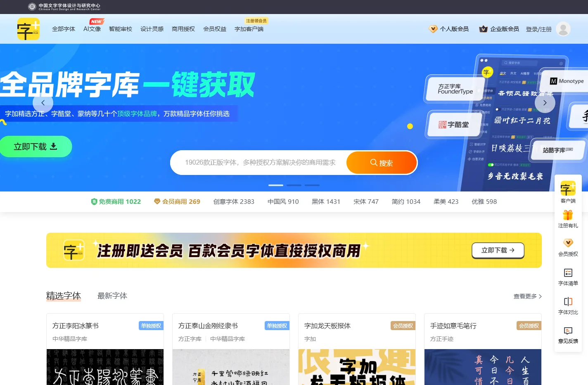Open 会员权益 navigation item
Image resolution: width=588 pixels, height=385 pixels.
[215, 29]
